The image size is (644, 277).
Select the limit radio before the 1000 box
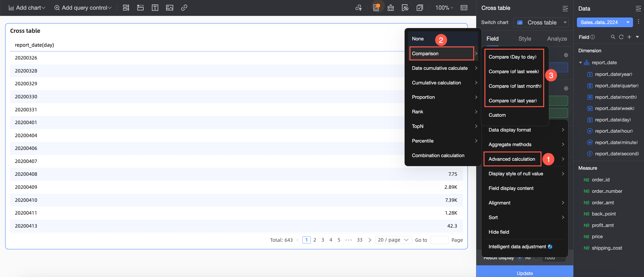pyautogui.click(x=536, y=258)
